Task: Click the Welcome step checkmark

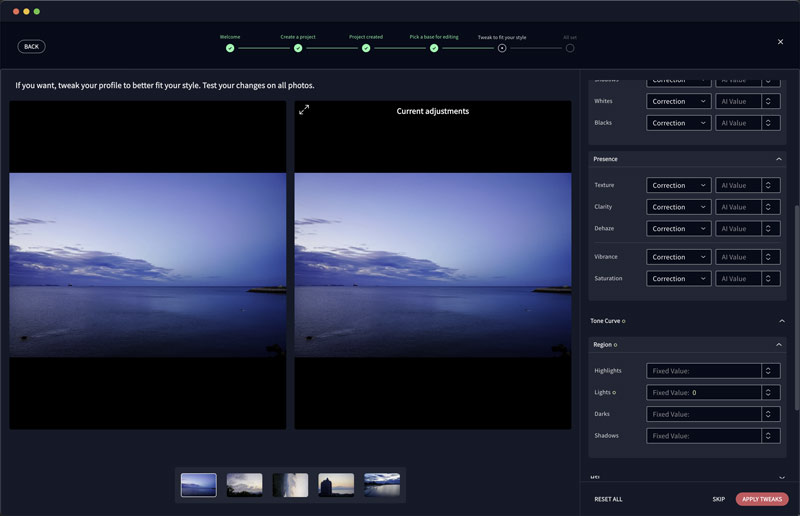Action: (x=230, y=47)
